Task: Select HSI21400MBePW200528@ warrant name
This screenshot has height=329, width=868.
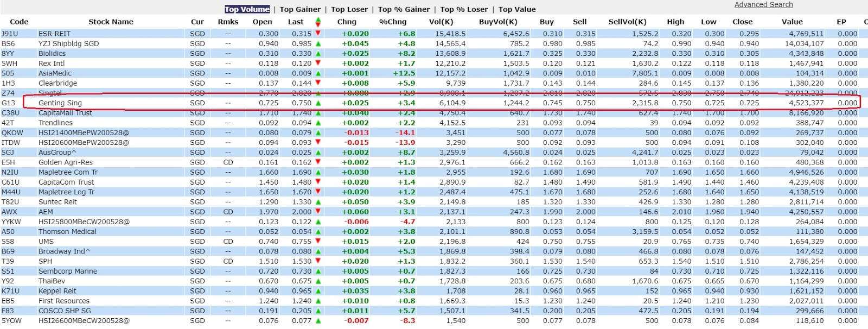Action: [84, 132]
